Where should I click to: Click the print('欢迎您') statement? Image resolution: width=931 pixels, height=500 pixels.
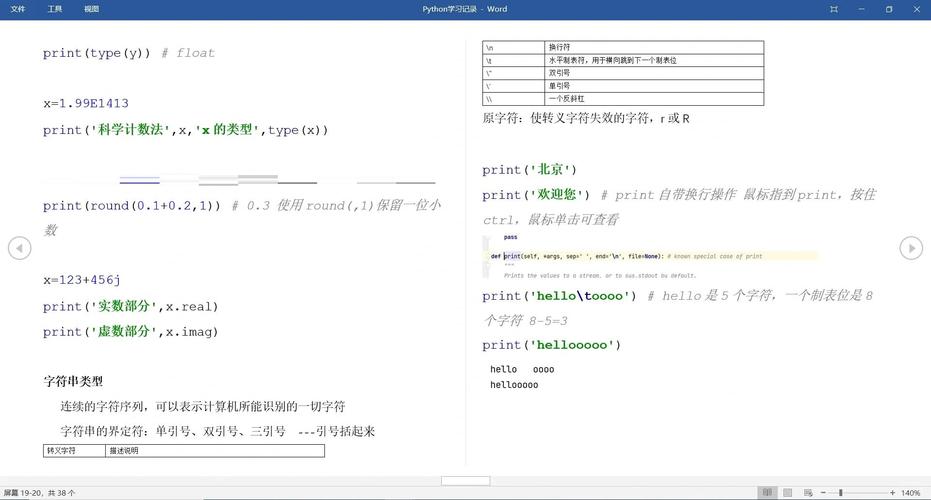(536, 195)
